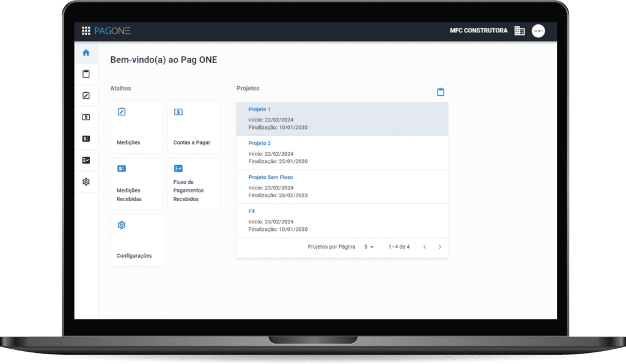This screenshot has height=364, width=626.
Task: Go to previous projects page arrow
Action: [x=425, y=247]
